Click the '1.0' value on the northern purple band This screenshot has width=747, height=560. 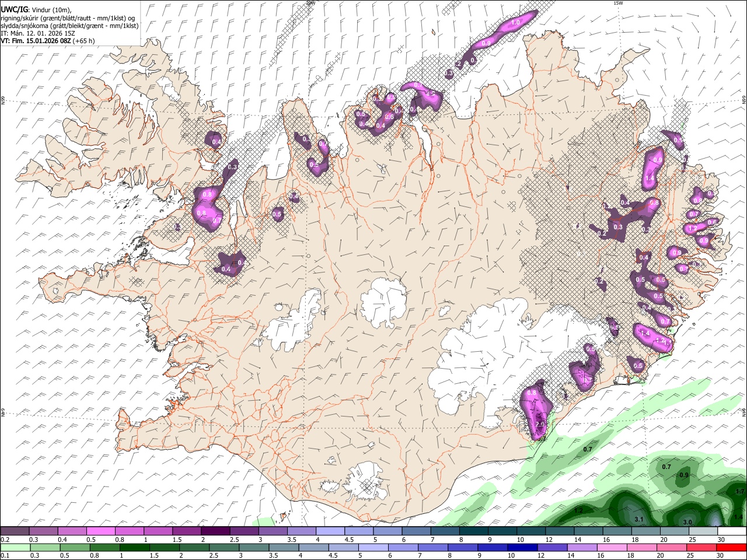(x=515, y=23)
